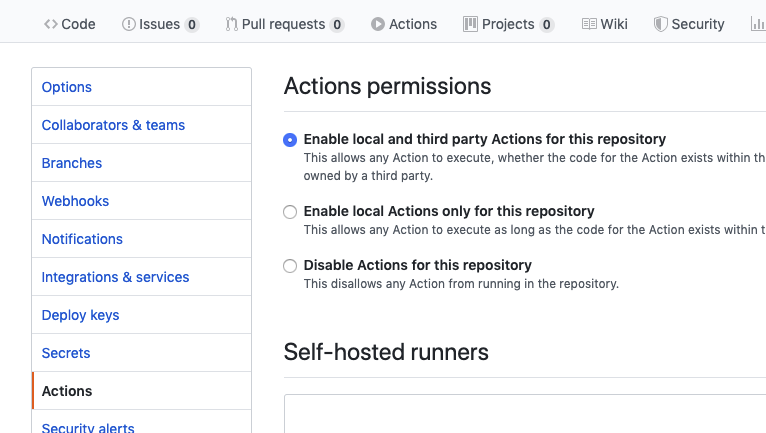Screen dimensions: 766x433
Task: Open Collaborators & teams settings
Action: (x=142, y=125)
